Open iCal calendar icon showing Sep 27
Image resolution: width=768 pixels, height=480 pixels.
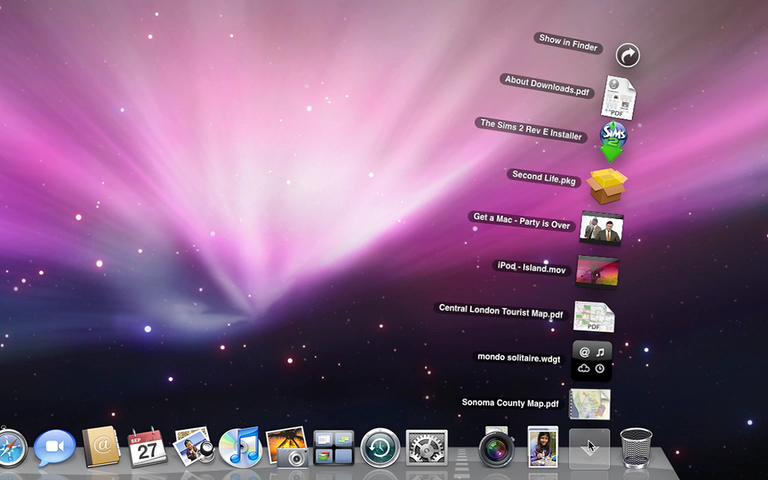click(147, 447)
